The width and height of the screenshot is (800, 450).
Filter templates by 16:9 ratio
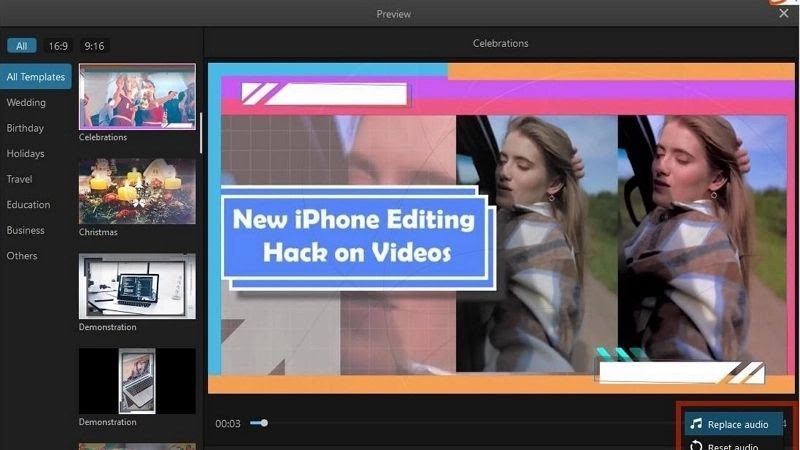(x=58, y=46)
